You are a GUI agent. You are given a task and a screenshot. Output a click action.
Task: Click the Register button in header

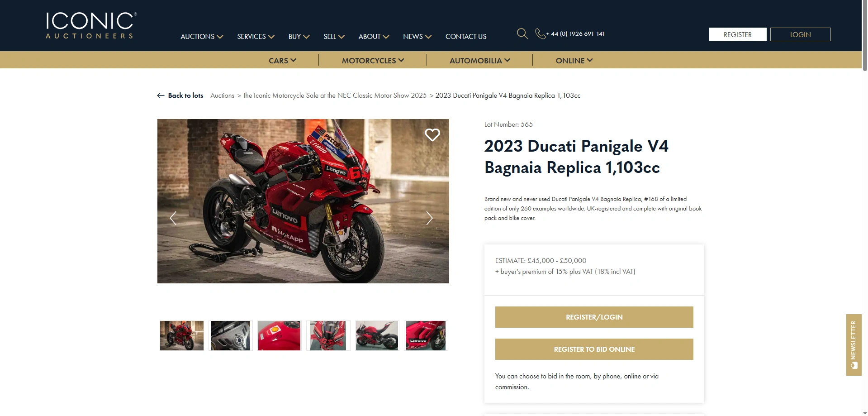coord(738,34)
